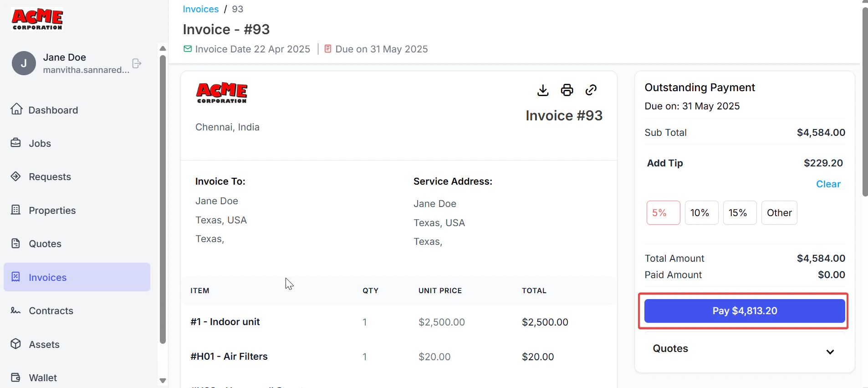Go back via Invoices breadcrumb link

point(201,9)
